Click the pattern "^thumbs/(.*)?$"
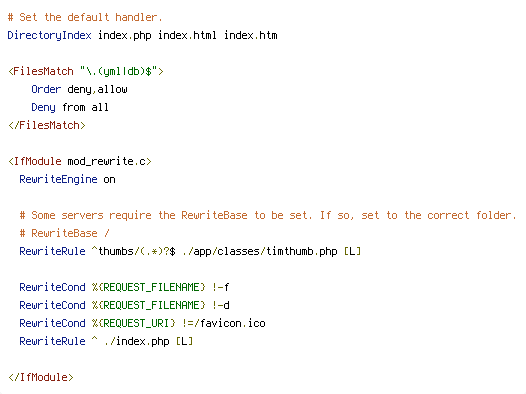 134,251
